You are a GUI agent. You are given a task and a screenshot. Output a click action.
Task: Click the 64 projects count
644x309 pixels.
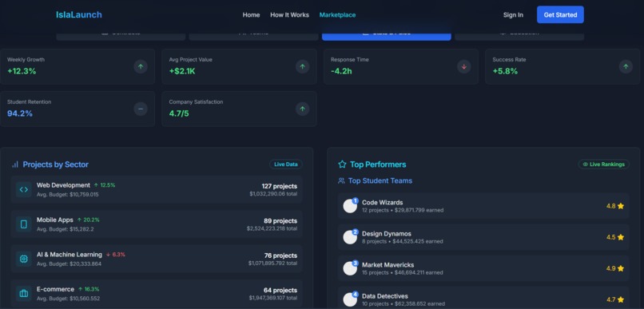tap(280, 290)
